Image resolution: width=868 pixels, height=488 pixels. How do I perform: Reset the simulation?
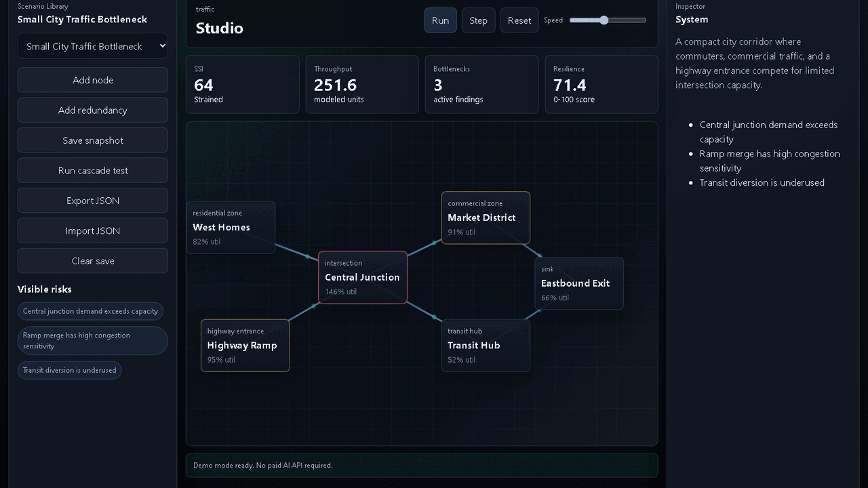[519, 20]
